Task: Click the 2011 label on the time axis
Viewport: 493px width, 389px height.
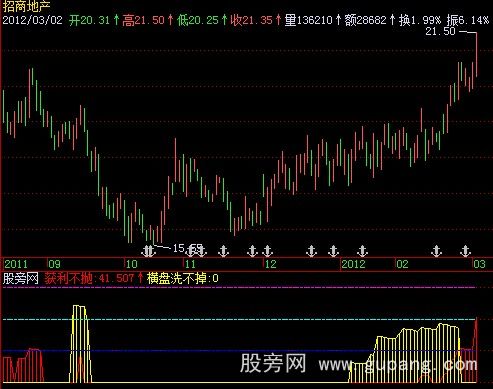Action: tap(16, 264)
